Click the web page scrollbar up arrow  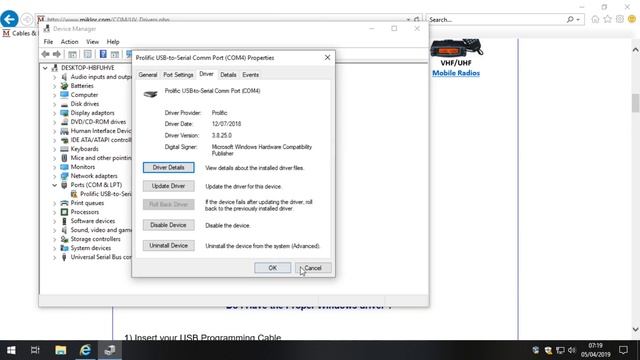(635, 50)
